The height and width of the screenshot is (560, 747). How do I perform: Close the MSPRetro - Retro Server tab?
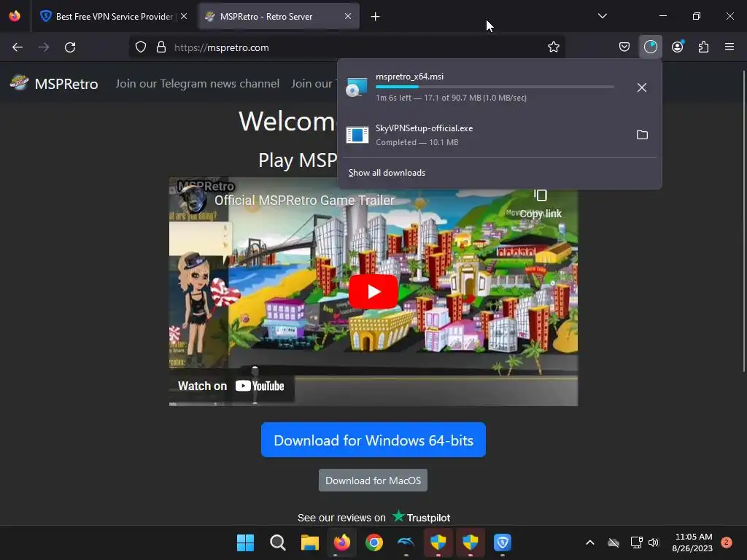coord(348,16)
